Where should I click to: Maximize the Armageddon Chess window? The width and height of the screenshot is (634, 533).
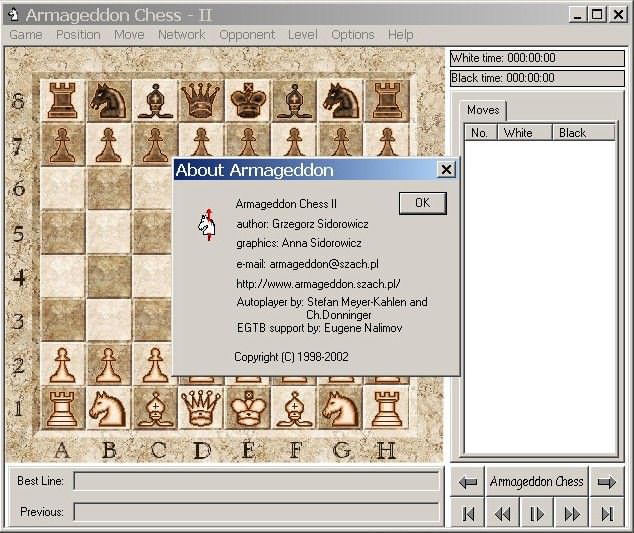click(597, 15)
